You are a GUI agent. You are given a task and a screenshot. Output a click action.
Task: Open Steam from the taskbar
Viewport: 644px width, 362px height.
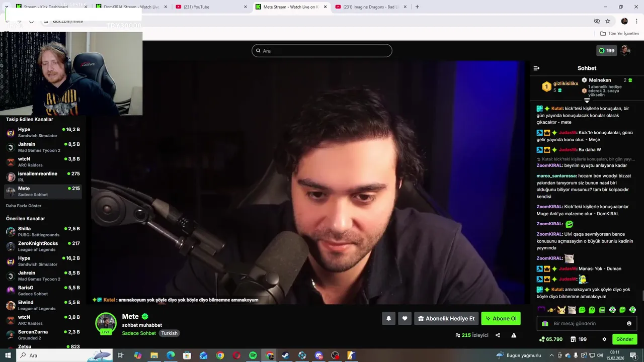coord(286,355)
